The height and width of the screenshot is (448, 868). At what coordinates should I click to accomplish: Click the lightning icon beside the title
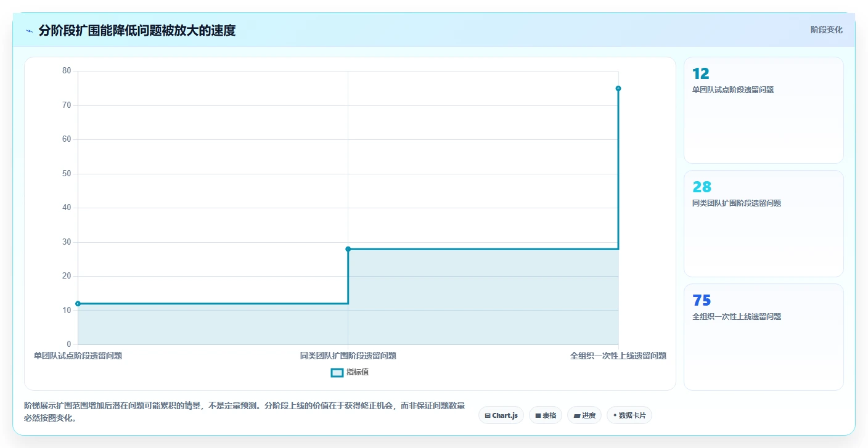[30, 30]
